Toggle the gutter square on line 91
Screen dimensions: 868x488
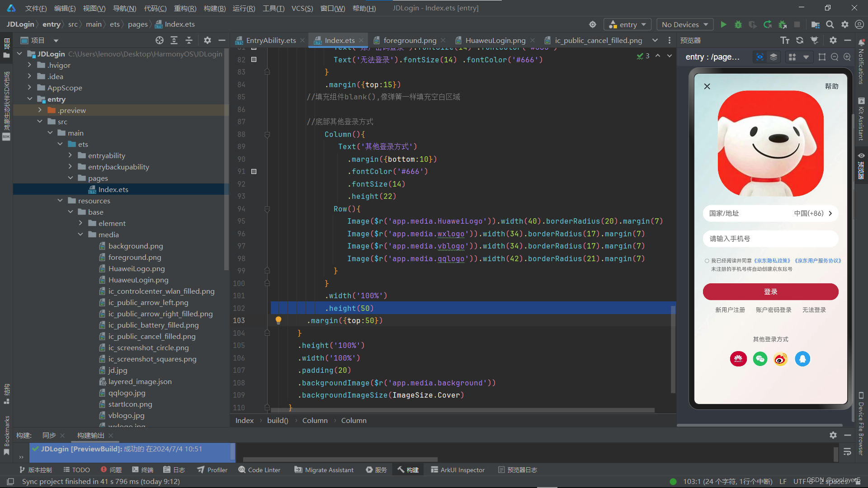click(254, 172)
